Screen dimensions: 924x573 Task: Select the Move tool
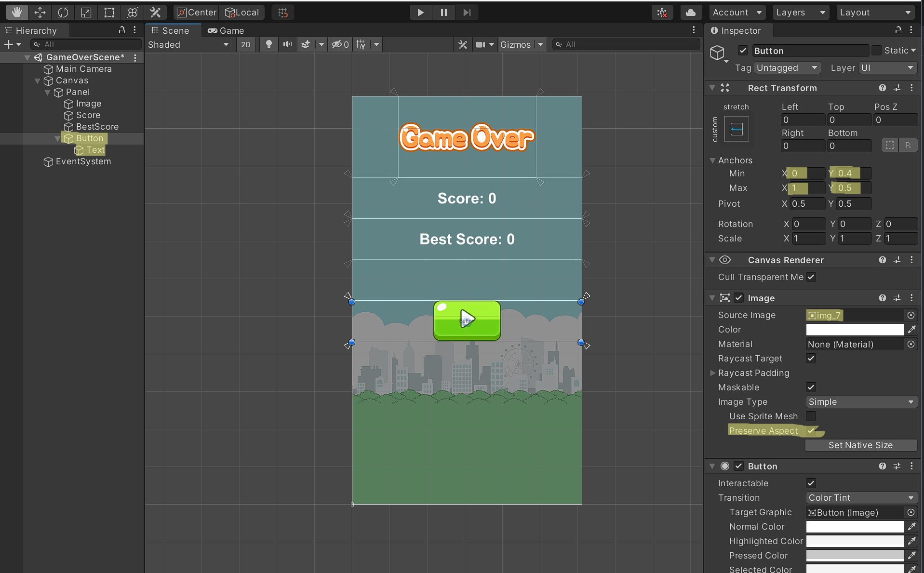pos(40,13)
